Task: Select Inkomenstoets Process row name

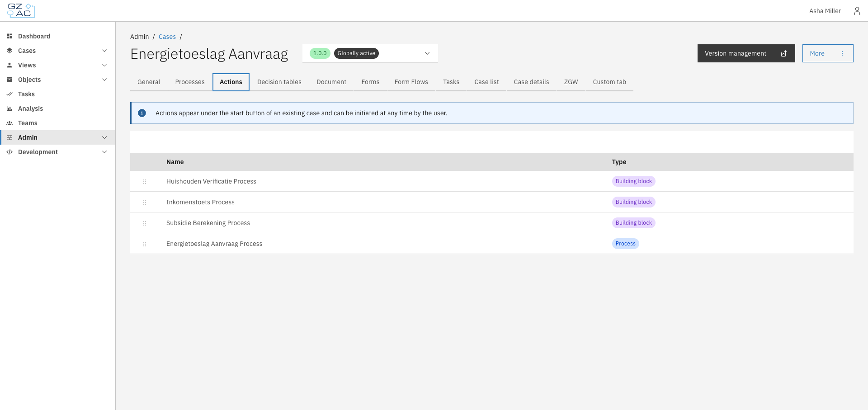Action: click(x=200, y=202)
